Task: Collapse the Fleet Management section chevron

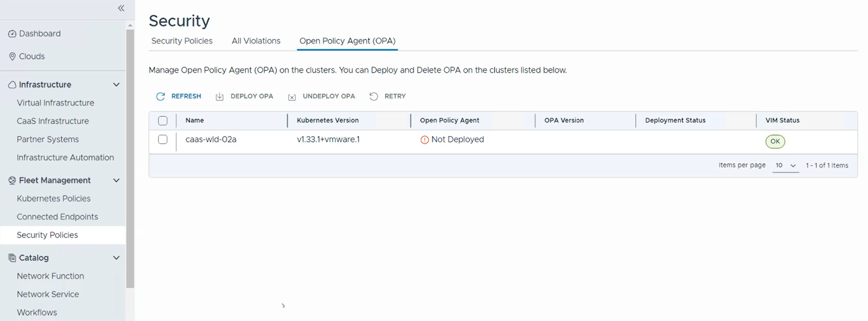Action: tap(116, 180)
